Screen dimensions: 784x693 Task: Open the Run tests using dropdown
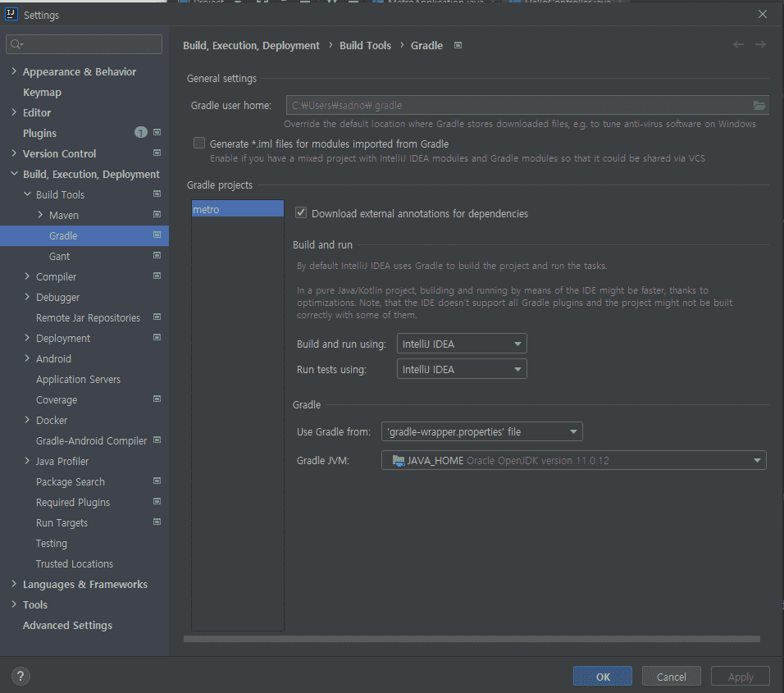click(462, 369)
